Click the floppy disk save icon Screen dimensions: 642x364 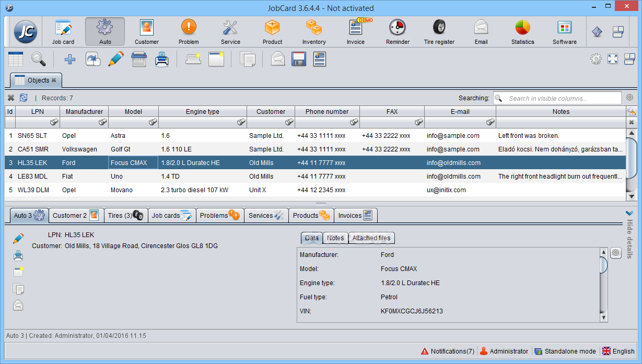(x=298, y=59)
